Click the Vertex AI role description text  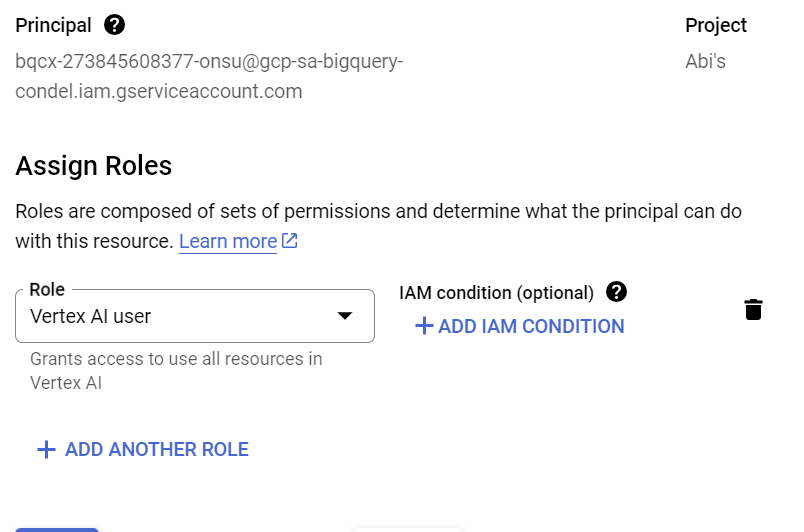(x=176, y=370)
